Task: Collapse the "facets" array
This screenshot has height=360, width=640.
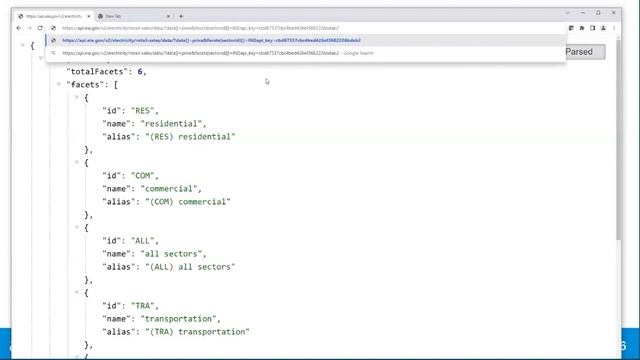Action: coord(58,84)
